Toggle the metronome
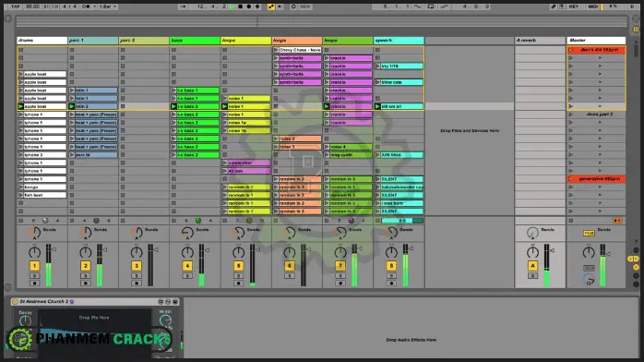Screen dimensions: 644x362 [x=86, y=6]
